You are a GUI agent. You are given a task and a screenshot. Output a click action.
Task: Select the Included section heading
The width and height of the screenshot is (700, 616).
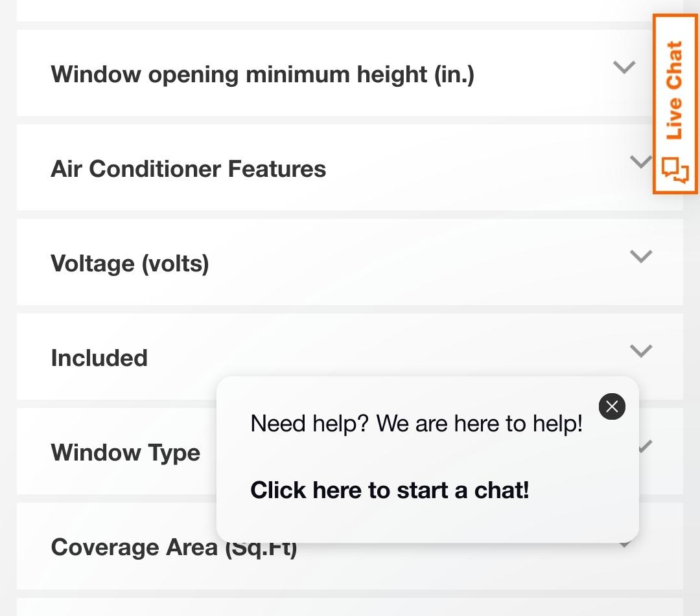[99, 358]
